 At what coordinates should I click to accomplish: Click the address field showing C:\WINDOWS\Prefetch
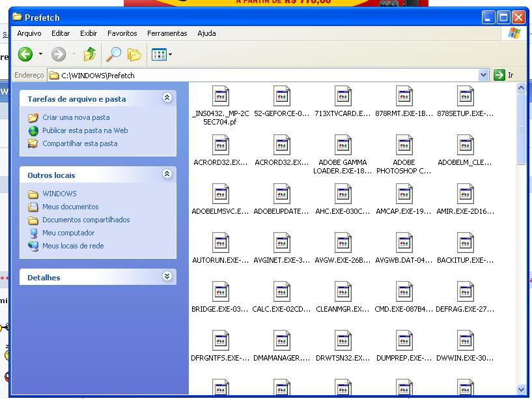[263, 76]
